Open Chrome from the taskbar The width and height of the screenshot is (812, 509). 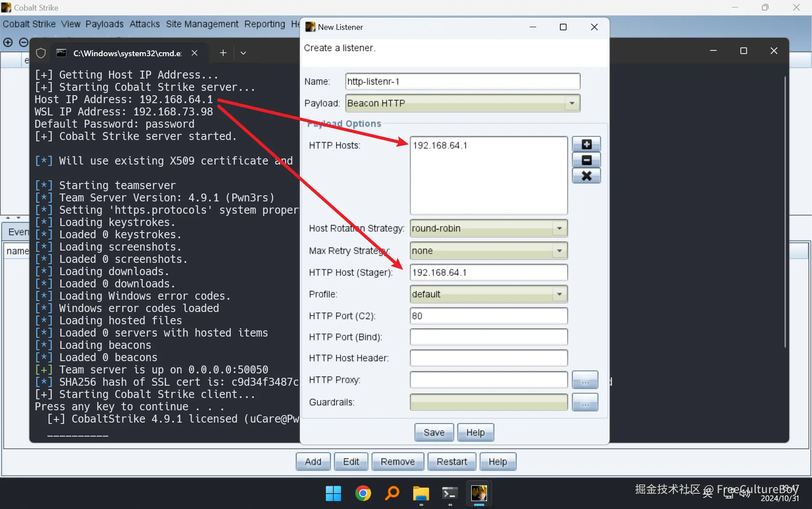[x=363, y=494]
